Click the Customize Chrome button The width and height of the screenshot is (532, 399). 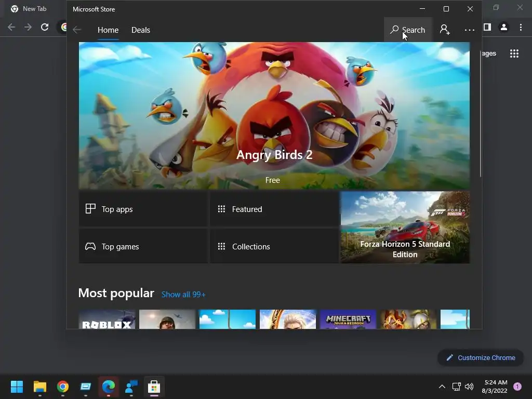481,357
